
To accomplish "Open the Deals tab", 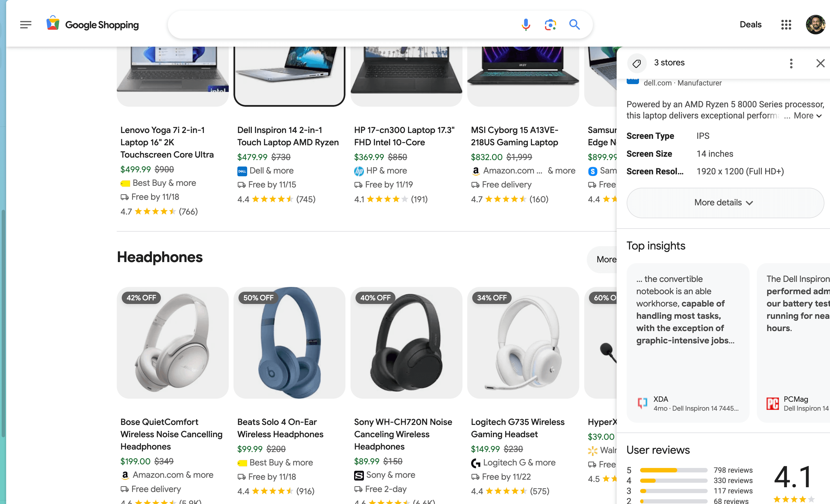I will (x=750, y=24).
